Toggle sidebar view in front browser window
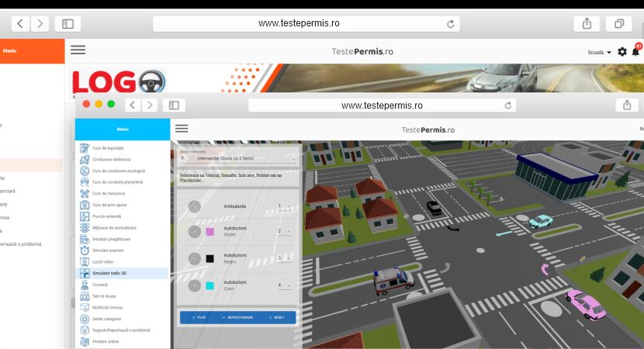 tap(174, 105)
